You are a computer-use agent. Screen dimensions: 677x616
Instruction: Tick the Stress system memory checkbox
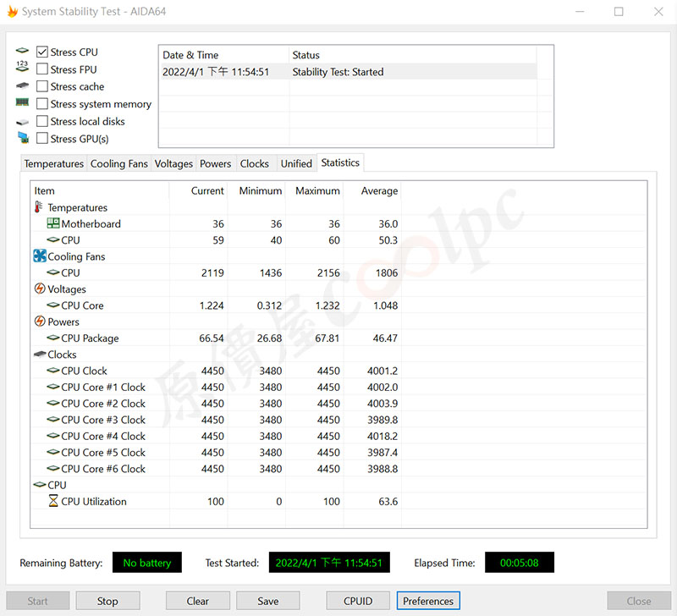point(41,103)
